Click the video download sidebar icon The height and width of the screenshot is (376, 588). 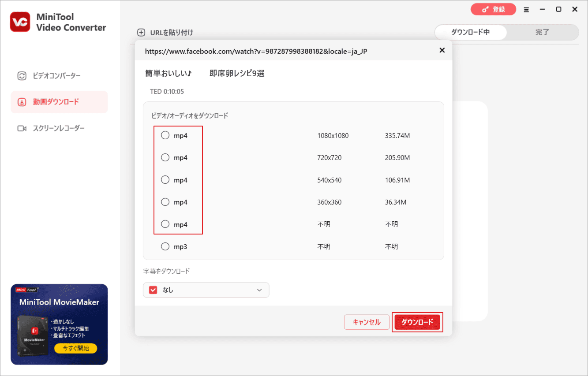[x=22, y=102]
